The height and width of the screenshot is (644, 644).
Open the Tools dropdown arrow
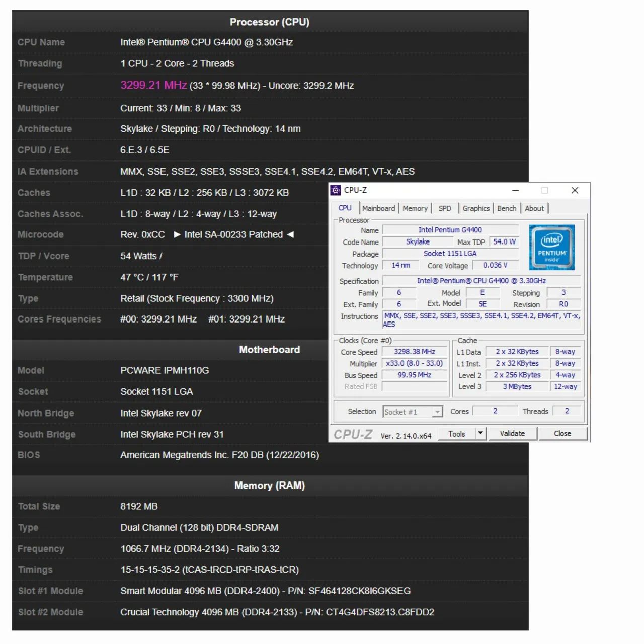pos(480,433)
